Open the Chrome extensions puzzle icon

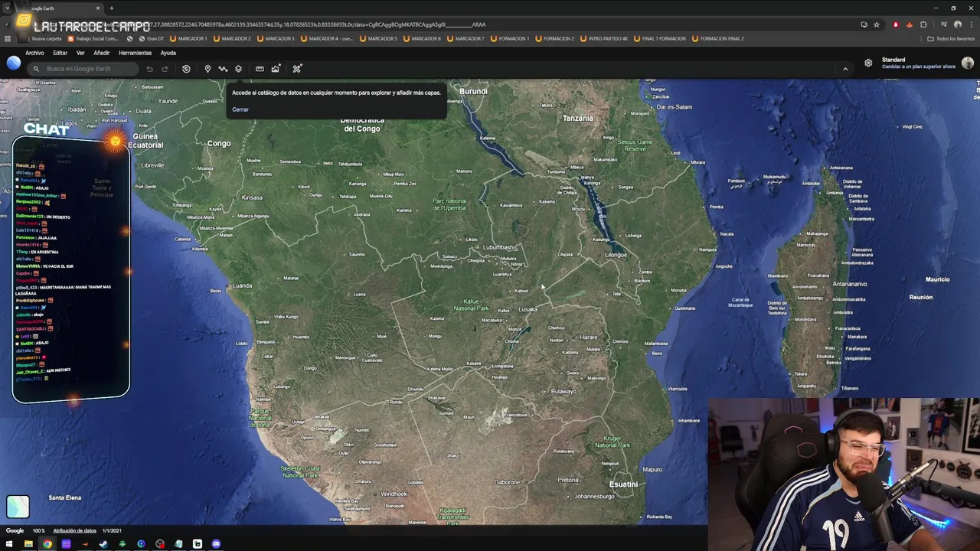tap(923, 24)
